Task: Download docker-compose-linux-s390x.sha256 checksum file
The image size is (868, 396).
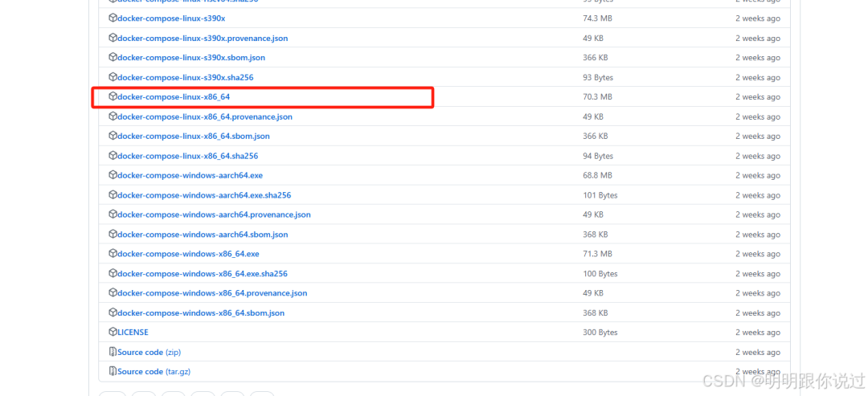Action: click(186, 77)
